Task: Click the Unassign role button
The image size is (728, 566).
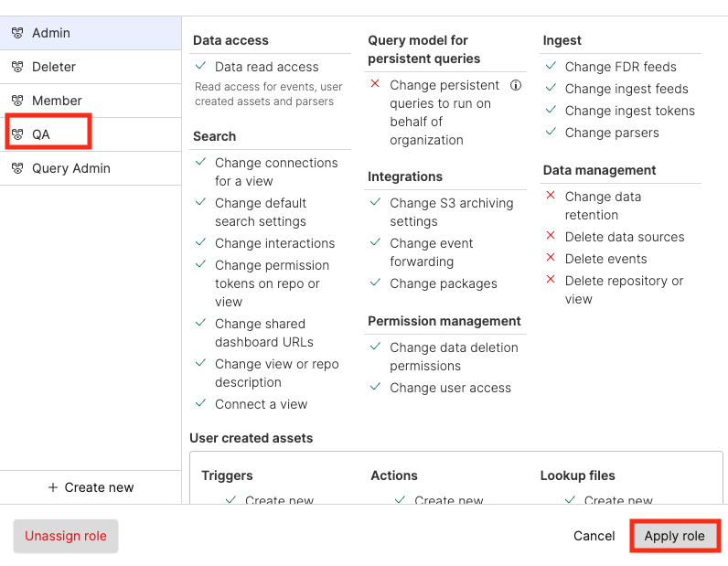Action: pos(66,536)
